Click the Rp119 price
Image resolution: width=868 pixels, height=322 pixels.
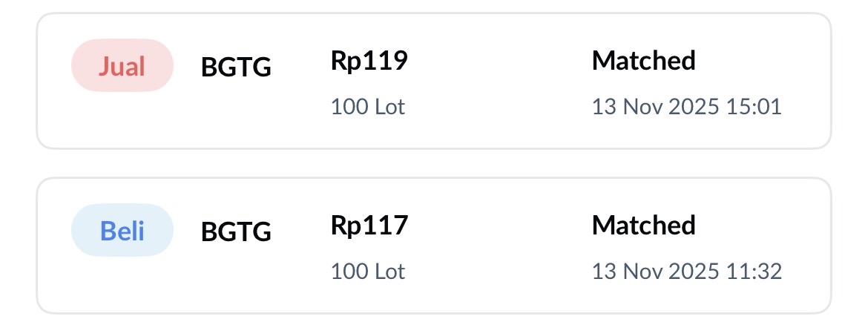[369, 61]
